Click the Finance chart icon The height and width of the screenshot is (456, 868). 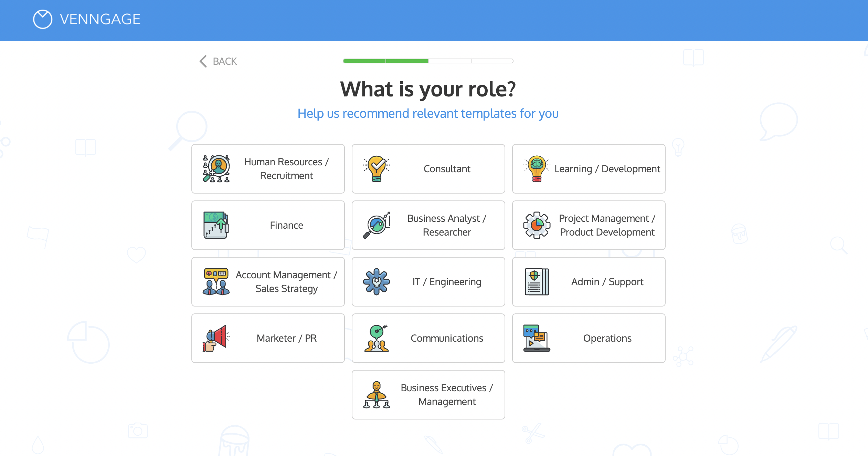(x=217, y=225)
